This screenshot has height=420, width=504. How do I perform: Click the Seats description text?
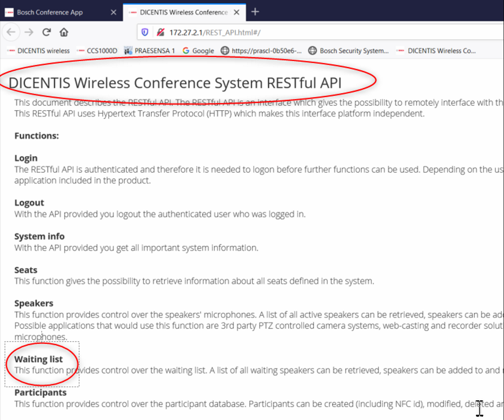194,281
